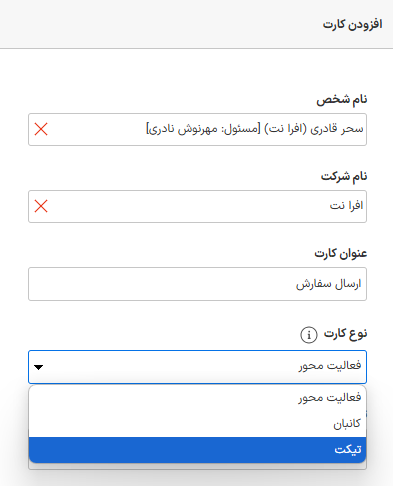The image size is (393, 486).
Task: Open the نوع کارت combo box showing فعالیت محور
Action: click(x=197, y=367)
